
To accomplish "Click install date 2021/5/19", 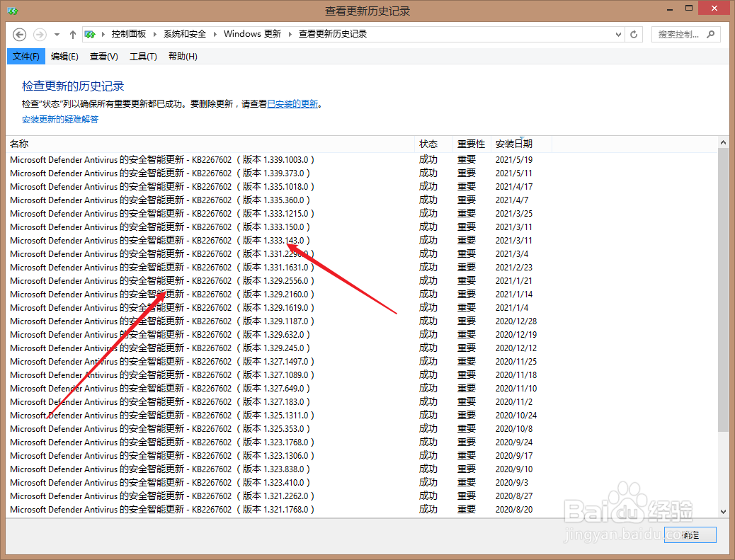I will pyautogui.click(x=514, y=160).
